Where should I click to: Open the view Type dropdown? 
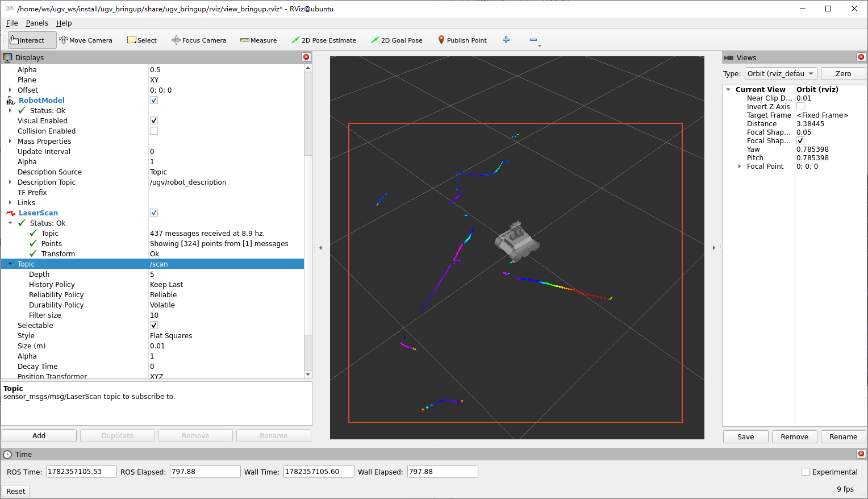point(781,73)
